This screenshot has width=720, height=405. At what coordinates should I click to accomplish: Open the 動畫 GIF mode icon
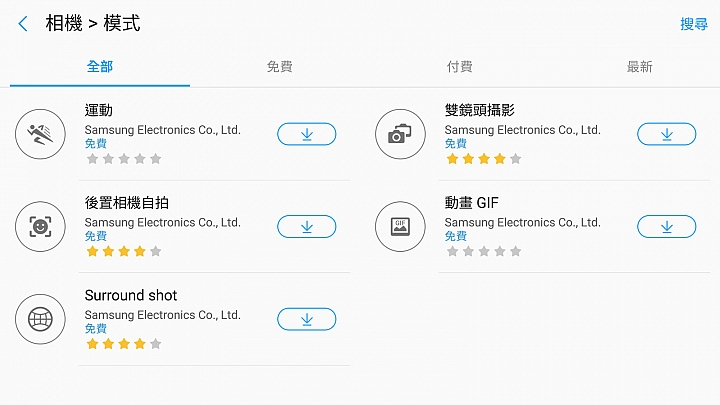(400, 226)
